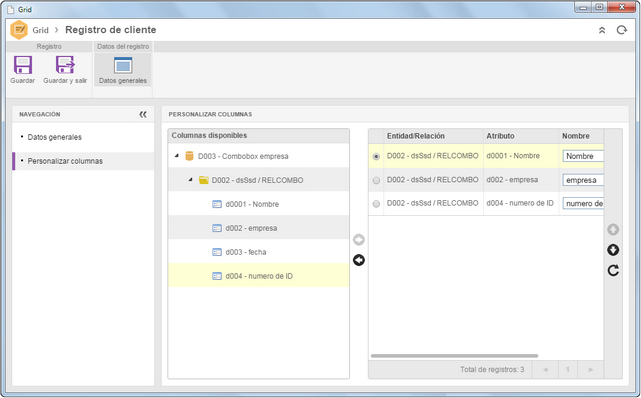Move selected column down with arrow icon

[613, 250]
